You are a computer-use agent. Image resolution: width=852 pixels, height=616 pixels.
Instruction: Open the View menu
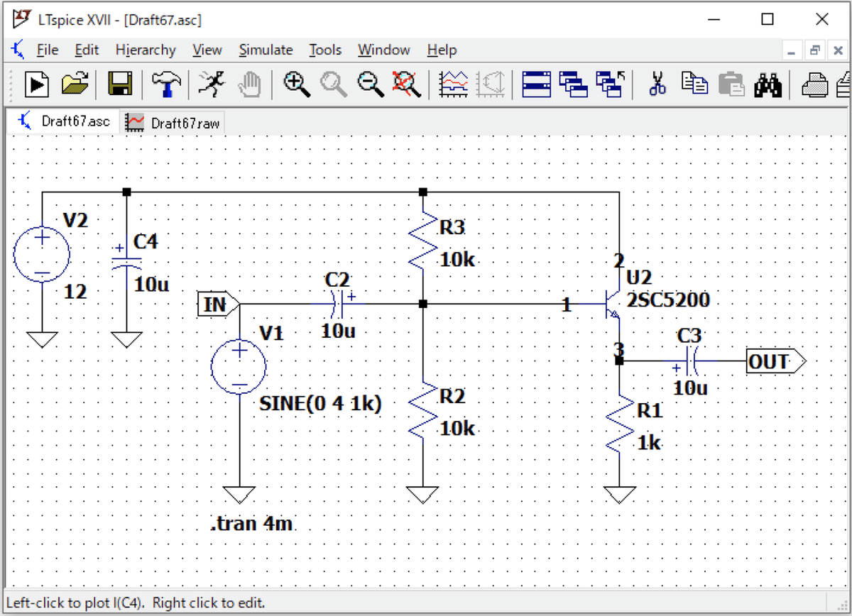tap(207, 50)
